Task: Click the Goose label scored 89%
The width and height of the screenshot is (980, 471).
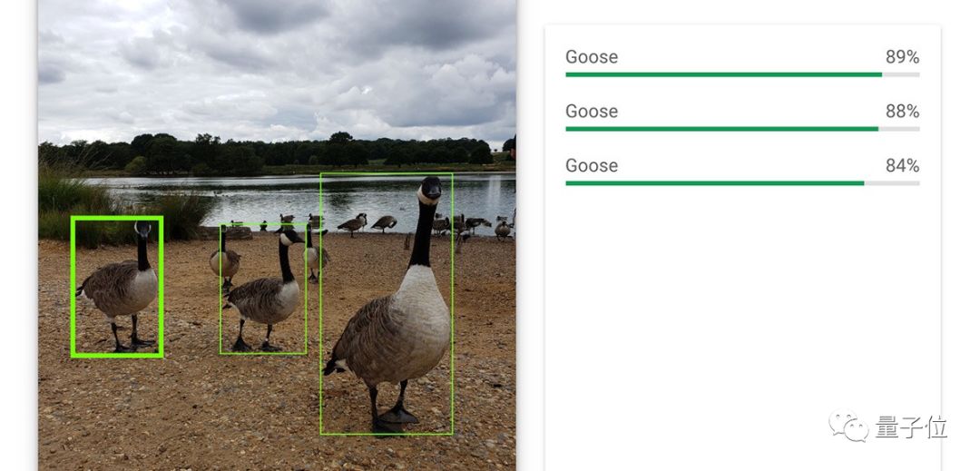Action: coord(592,57)
